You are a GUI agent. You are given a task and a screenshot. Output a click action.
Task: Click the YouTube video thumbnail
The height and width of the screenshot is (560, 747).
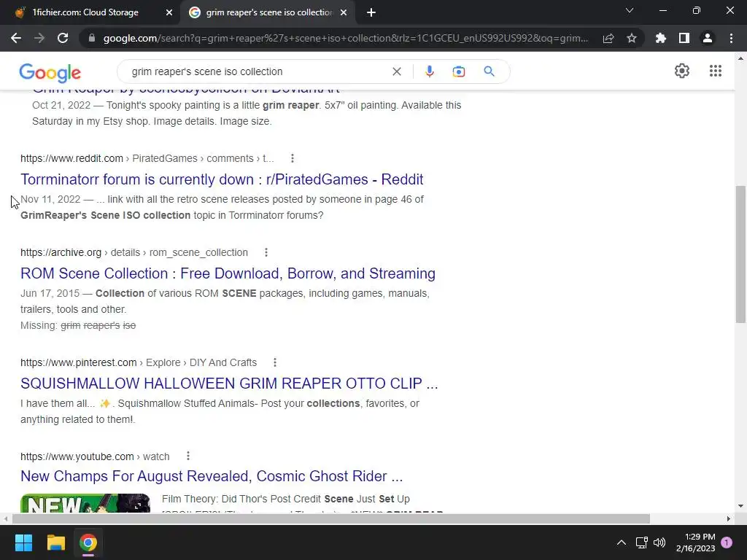click(x=85, y=503)
